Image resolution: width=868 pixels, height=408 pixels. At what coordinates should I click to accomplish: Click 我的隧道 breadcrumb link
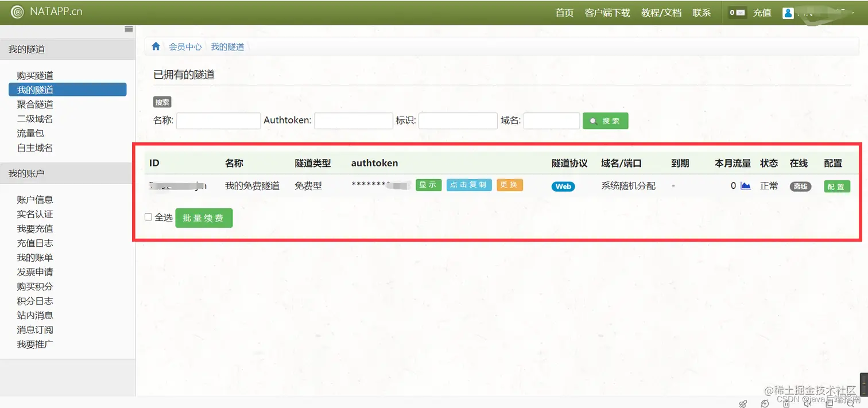pyautogui.click(x=227, y=46)
